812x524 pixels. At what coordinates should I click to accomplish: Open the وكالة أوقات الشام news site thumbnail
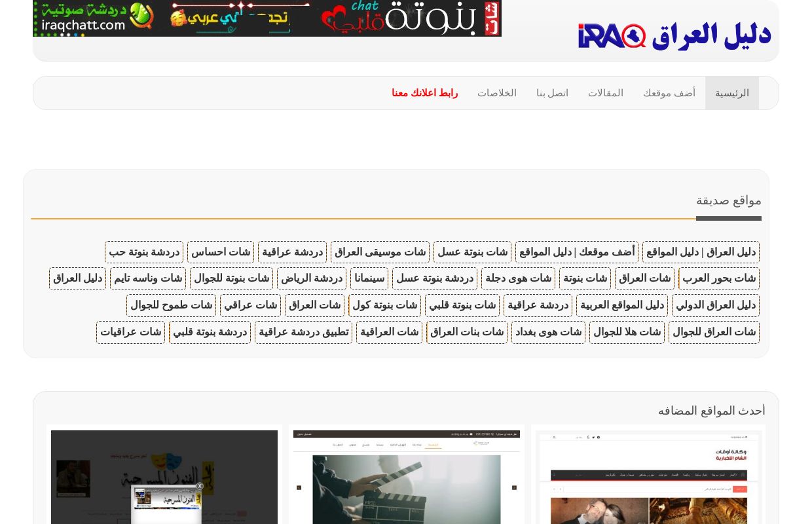click(x=648, y=477)
